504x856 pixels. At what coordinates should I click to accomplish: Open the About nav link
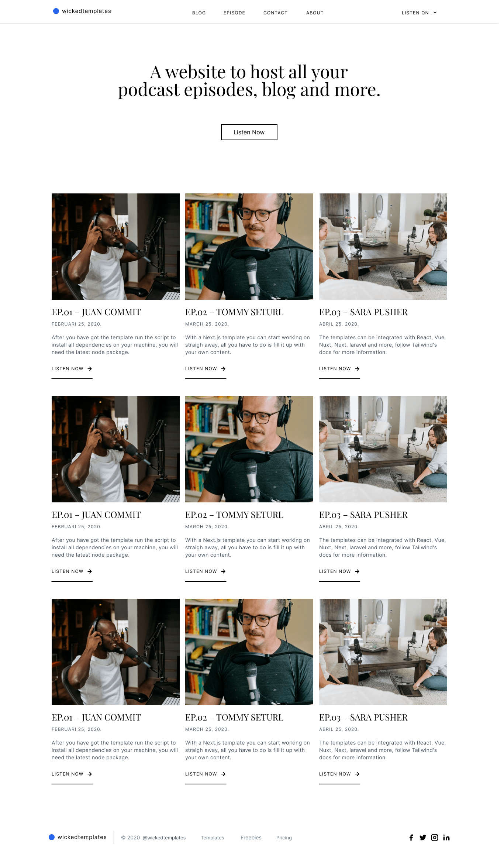[315, 13]
